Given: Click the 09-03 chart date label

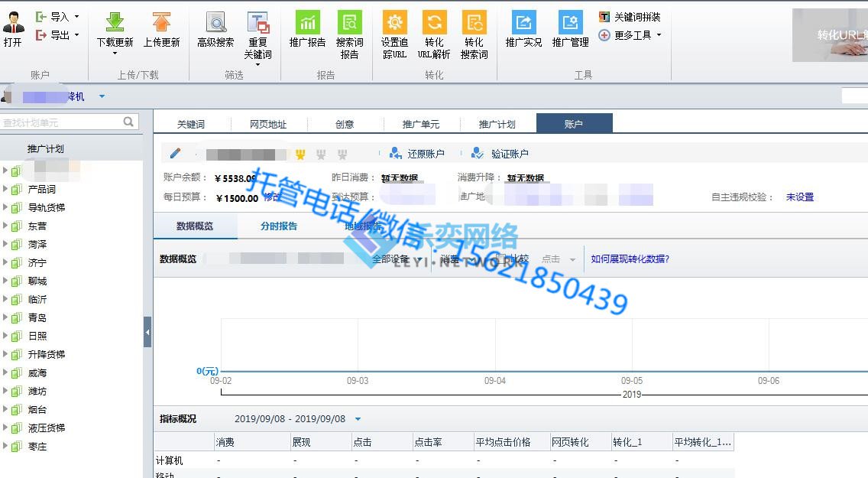Looking at the screenshot, I should click(x=358, y=381).
